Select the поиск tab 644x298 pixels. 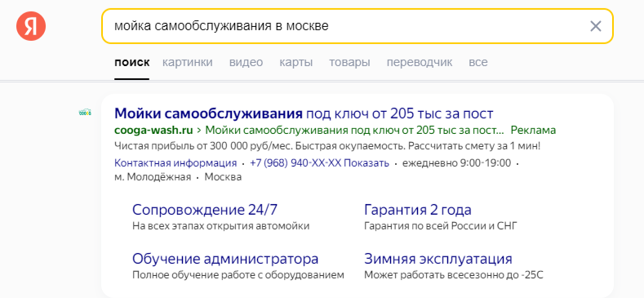pyautogui.click(x=132, y=63)
